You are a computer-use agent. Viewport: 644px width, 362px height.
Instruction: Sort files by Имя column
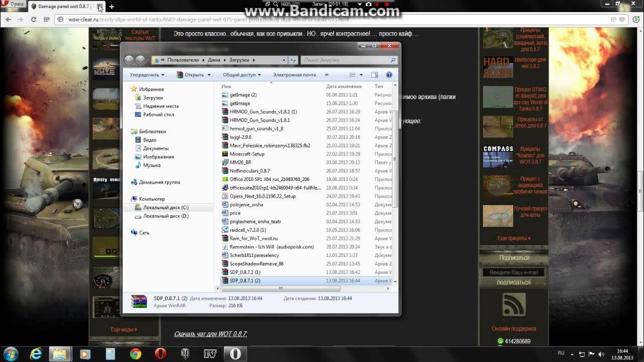226,86
